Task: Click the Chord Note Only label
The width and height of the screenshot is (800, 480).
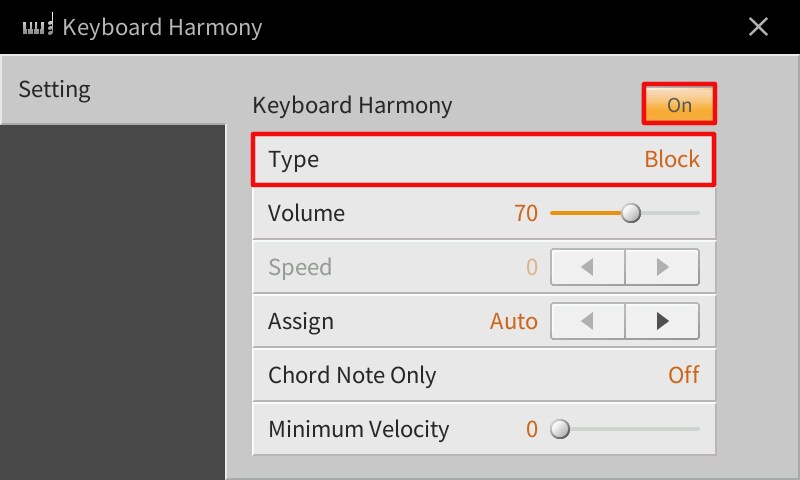Action: coord(352,375)
